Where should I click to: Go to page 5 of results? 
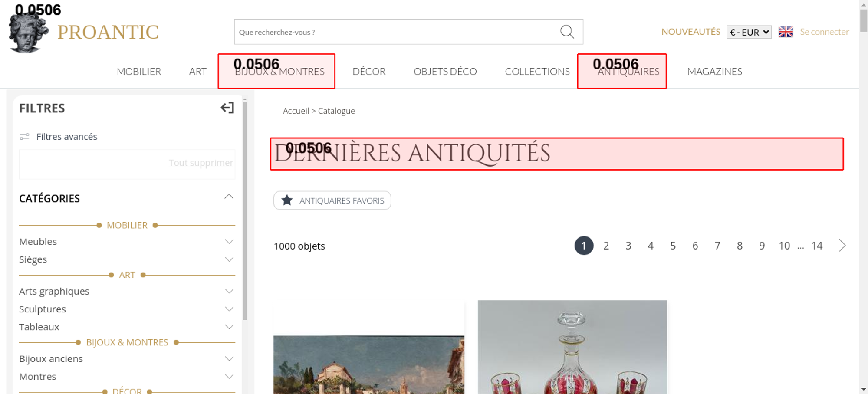(x=673, y=246)
